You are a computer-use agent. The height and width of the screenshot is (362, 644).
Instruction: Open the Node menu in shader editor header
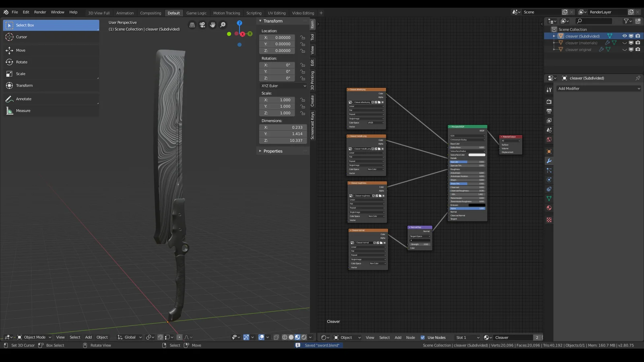pyautogui.click(x=410, y=337)
